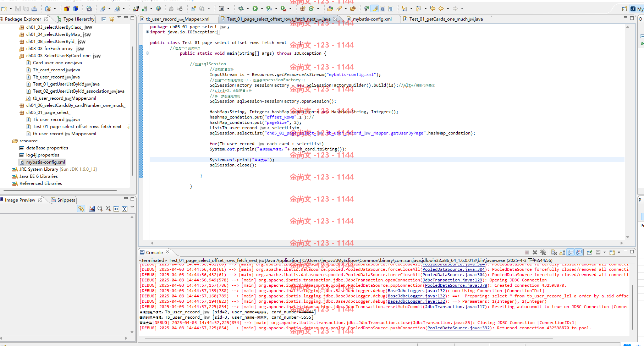This screenshot has height=346, width=644.
Task: Go to last edit location icon
Action: 433,9
